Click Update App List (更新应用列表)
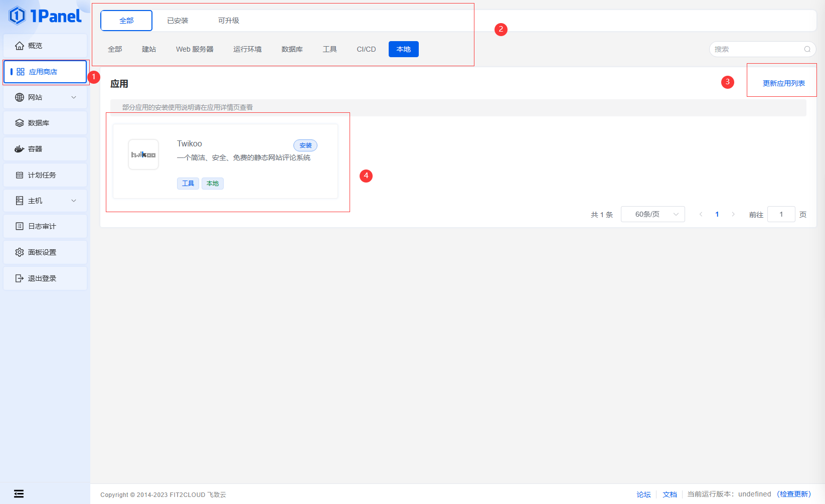The width and height of the screenshot is (825, 504). click(783, 83)
